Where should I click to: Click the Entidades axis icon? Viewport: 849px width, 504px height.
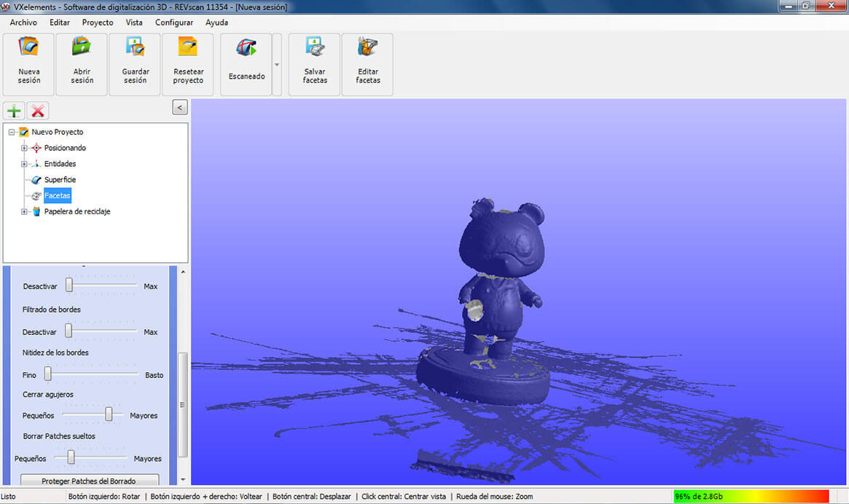click(x=36, y=163)
